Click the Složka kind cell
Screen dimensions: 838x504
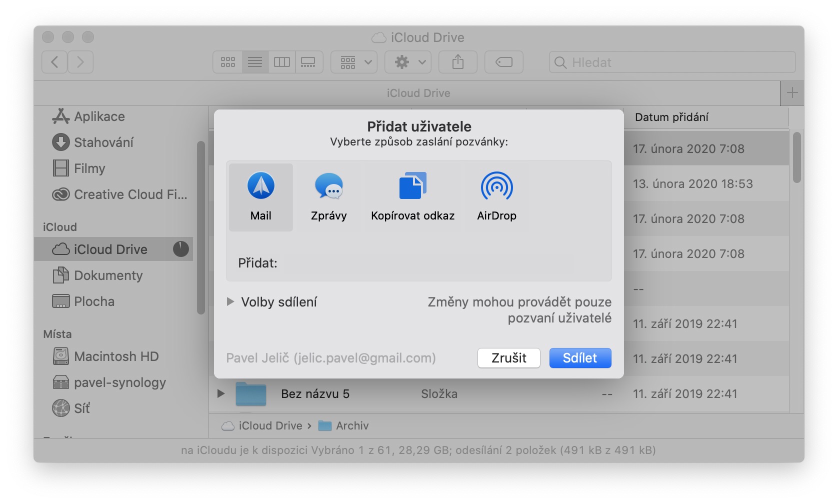point(439,394)
